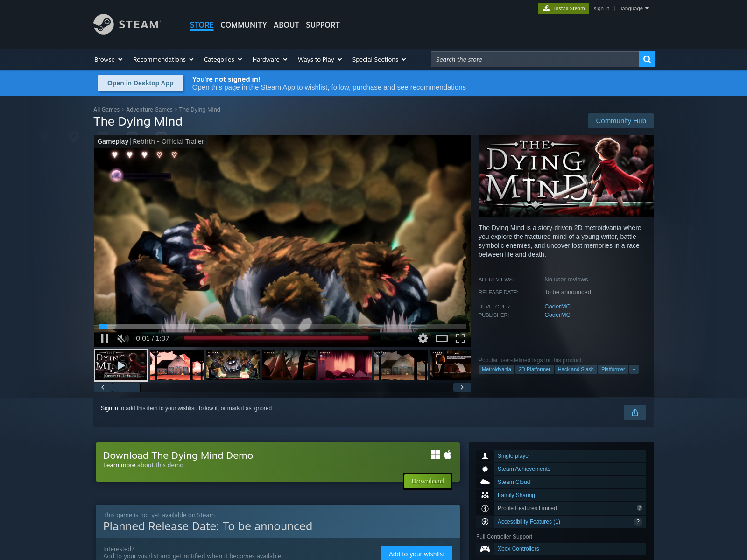Screen dimensions: 747x560
Task: Click the search the store field
Action: tap(535, 59)
